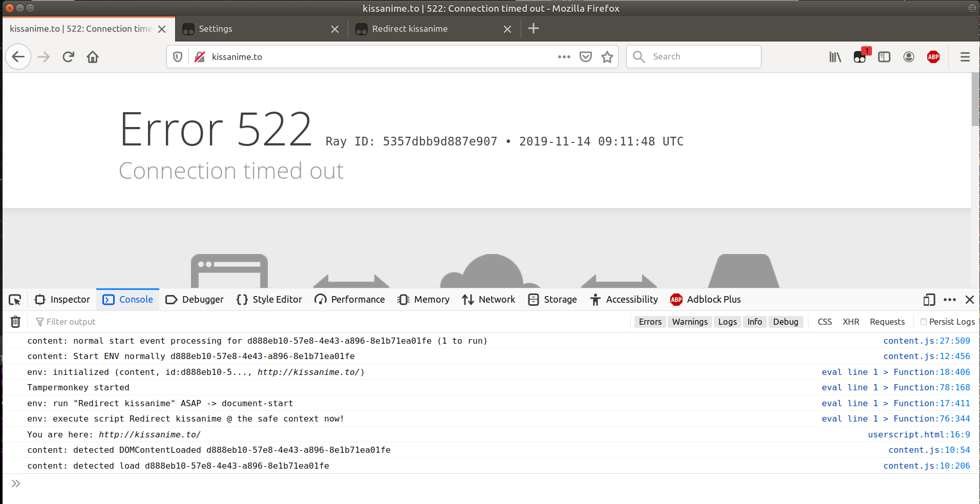Open the tracking protection shield panel
Viewport: 980px width, 504px height.
177,56
